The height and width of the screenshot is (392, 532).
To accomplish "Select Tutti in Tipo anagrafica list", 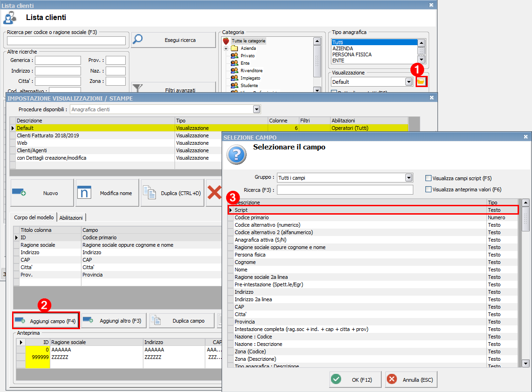I will tap(374, 42).
